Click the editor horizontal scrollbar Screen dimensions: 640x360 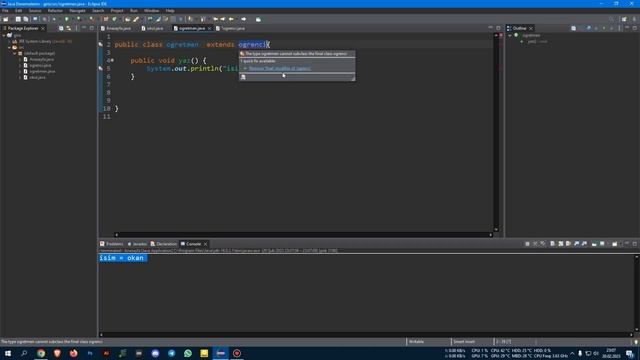click(x=304, y=235)
